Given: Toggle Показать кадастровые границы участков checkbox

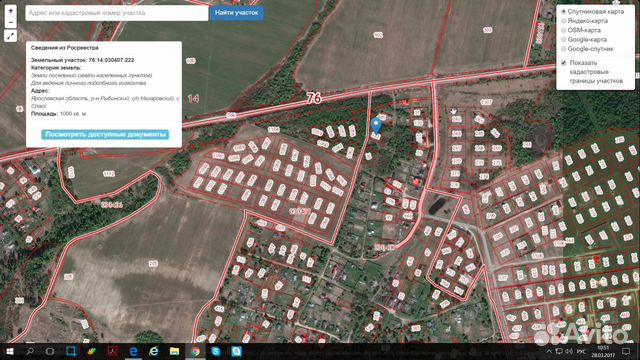Looking at the screenshot, I should (564, 63).
